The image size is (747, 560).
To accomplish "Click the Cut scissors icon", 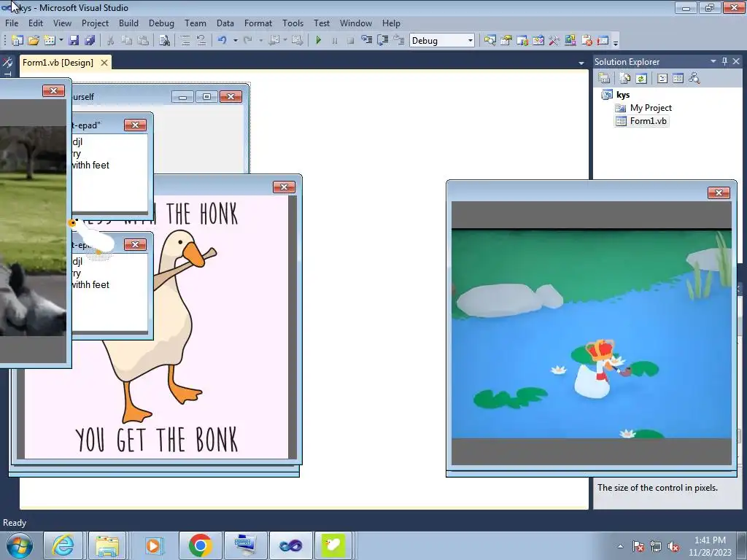I will [111, 41].
